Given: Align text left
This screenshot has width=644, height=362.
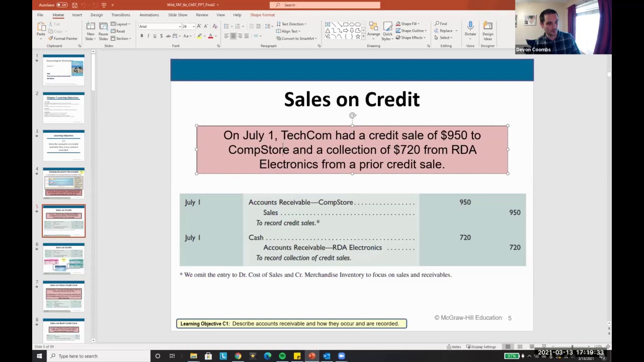Looking at the screenshot, I should (x=226, y=36).
